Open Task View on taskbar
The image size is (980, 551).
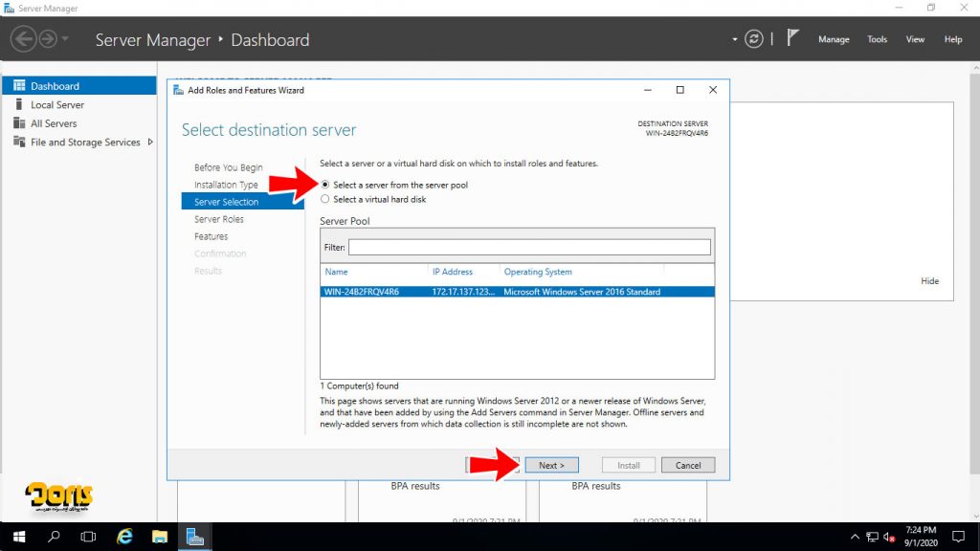[88, 537]
